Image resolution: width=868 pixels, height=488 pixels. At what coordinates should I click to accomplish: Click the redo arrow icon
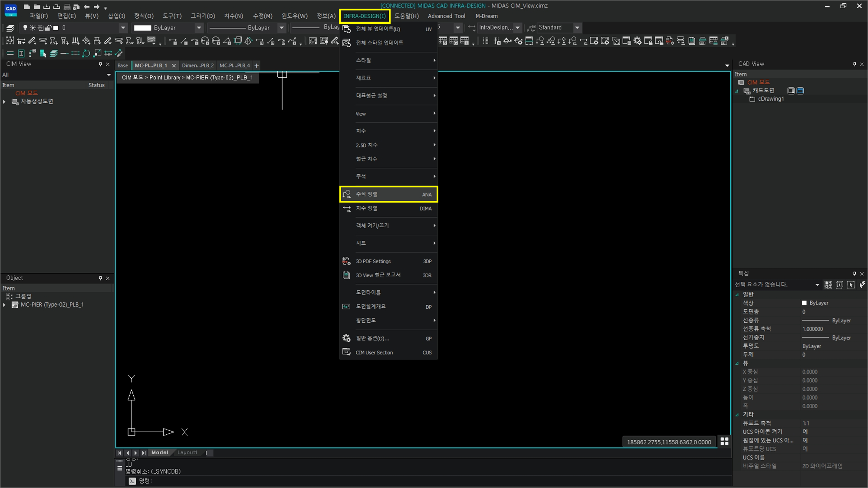point(96,7)
